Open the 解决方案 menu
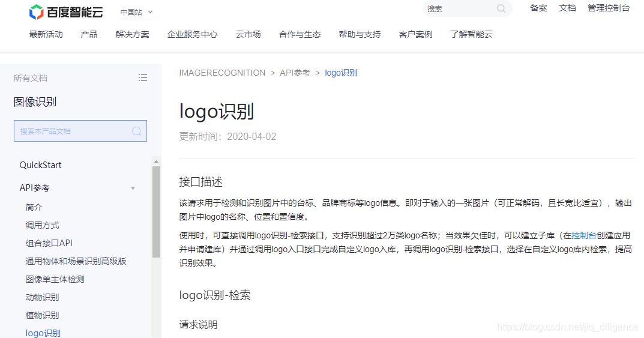Image resolution: width=644 pixels, height=338 pixels. point(132,34)
